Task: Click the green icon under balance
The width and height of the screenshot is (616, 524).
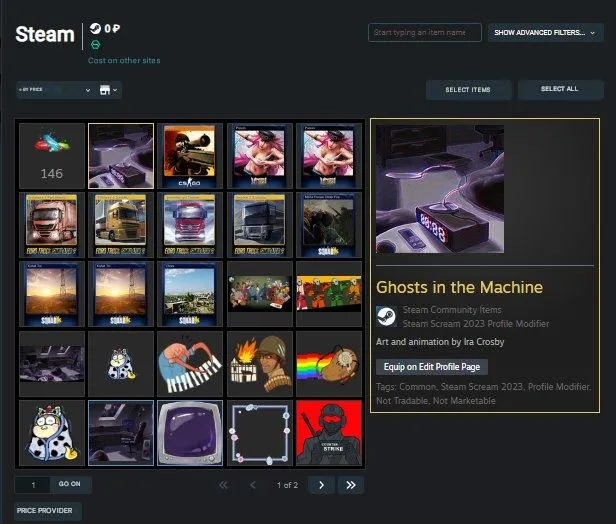Action: (95, 45)
